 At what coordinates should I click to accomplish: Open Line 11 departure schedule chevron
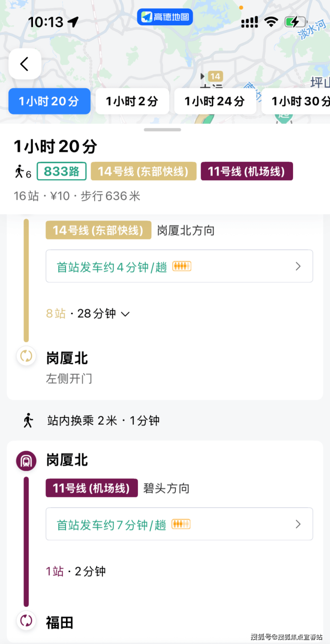pos(298,524)
